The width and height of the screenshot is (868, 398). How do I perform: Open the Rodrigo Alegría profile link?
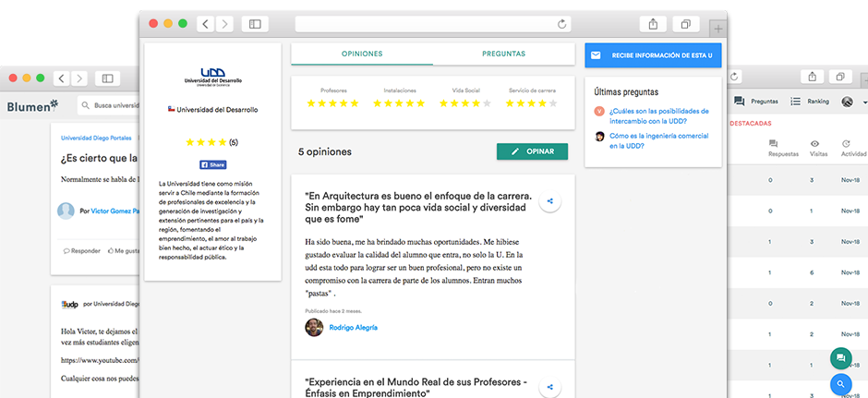pyautogui.click(x=353, y=328)
